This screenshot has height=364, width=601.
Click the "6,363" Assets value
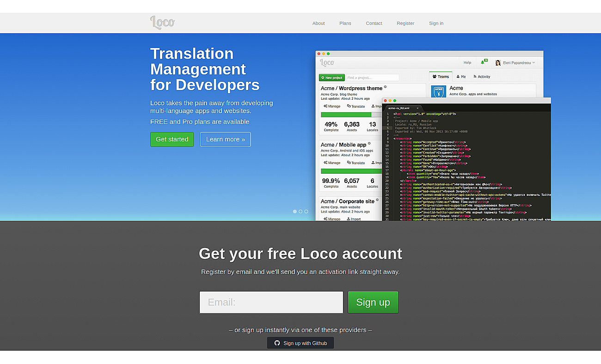(352, 124)
